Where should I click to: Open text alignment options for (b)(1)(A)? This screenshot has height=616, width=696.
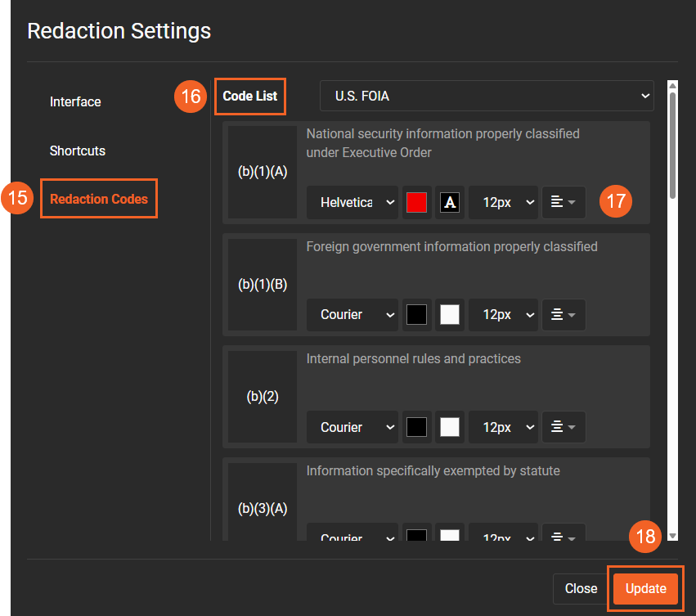pos(564,201)
